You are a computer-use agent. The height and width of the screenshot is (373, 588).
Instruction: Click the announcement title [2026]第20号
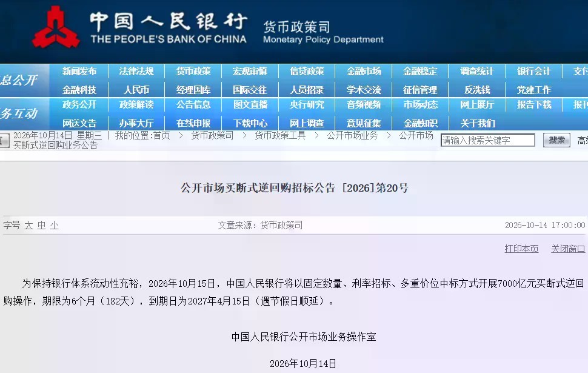click(x=295, y=187)
